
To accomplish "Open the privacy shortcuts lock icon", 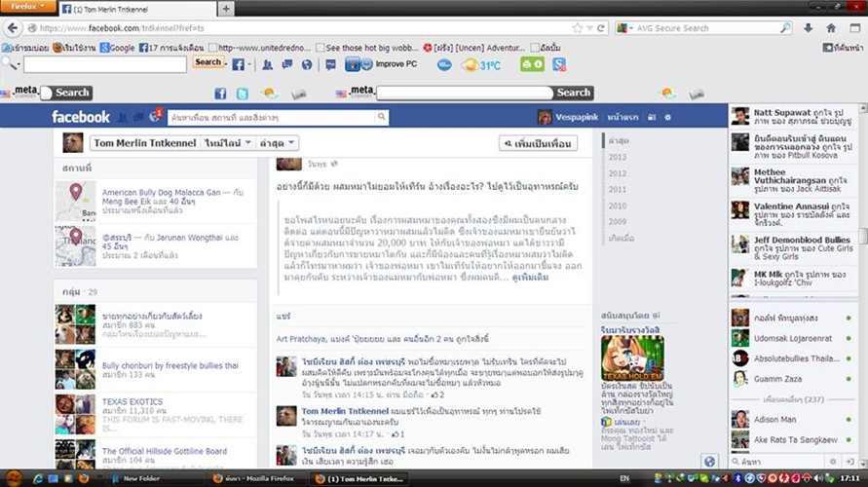I will coord(652,117).
